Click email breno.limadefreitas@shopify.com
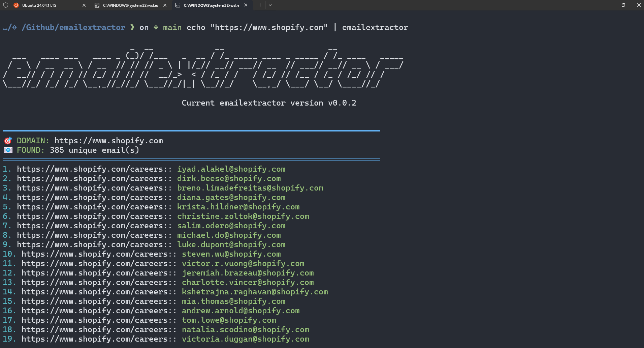The width and height of the screenshot is (644, 348). (x=250, y=188)
